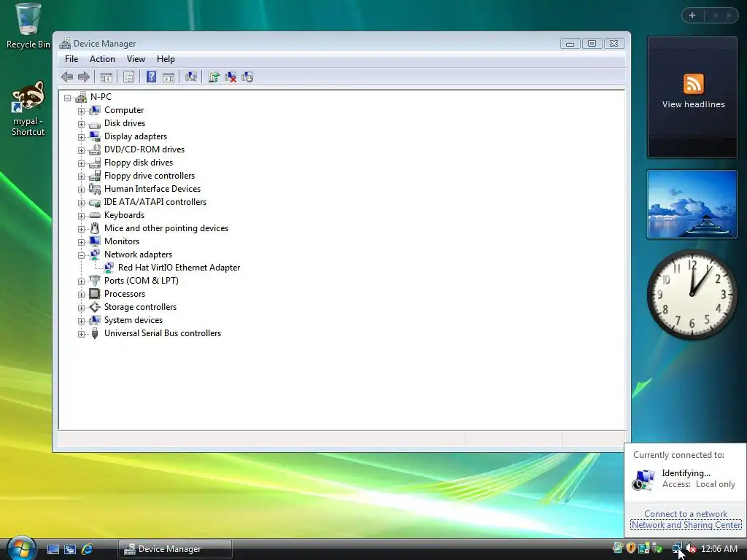Screen dimensions: 747x560
Task: Click the Show/Hide Action Pane toolbar icon
Action: [169, 77]
